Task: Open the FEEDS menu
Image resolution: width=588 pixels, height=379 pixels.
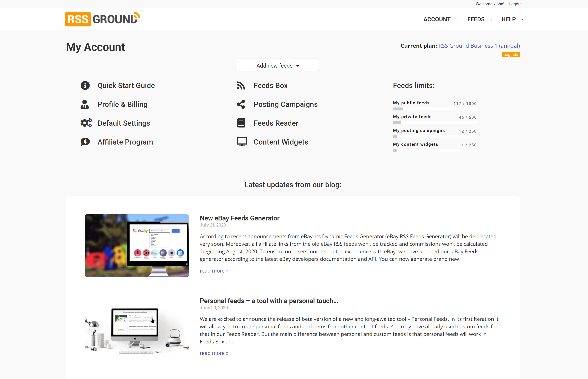Action: point(476,19)
